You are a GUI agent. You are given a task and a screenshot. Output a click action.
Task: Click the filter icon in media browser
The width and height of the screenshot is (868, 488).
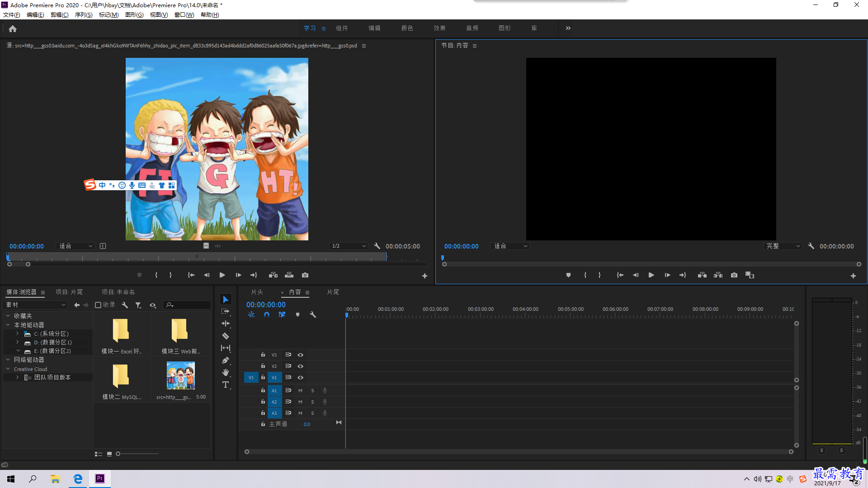click(x=138, y=305)
